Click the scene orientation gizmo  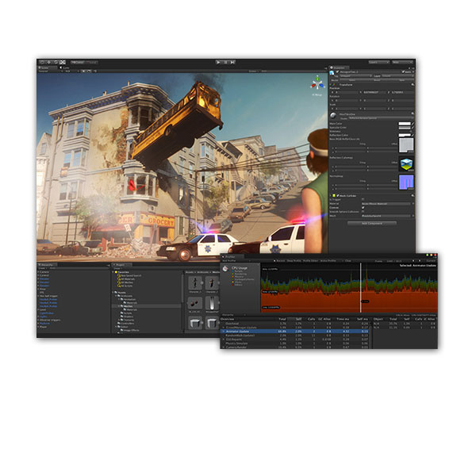pyautogui.click(x=317, y=83)
